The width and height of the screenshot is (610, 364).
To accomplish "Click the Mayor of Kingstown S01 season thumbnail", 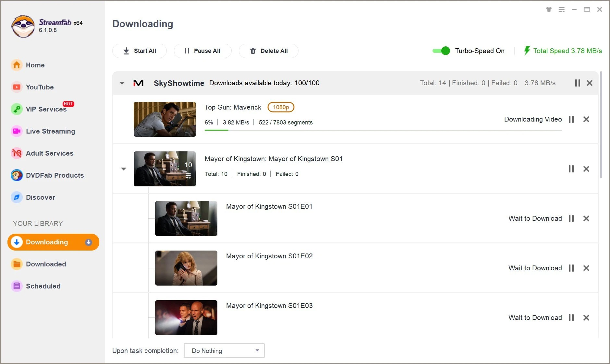I will tap(165, 169).
